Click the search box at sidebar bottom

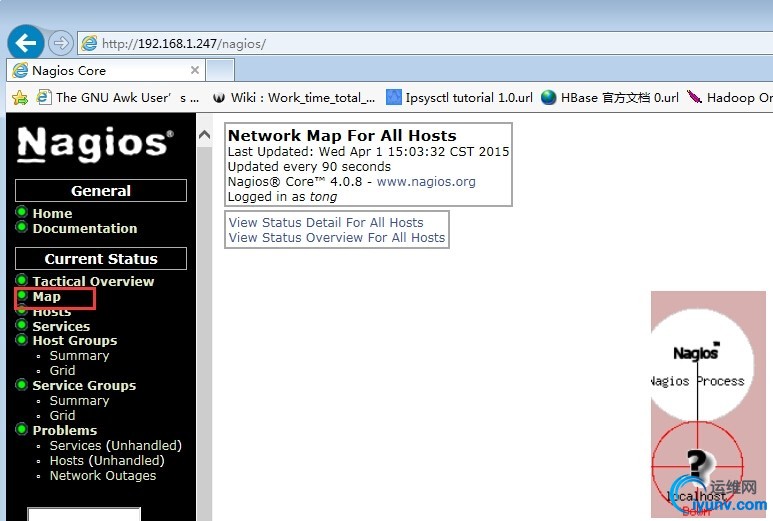84,514
